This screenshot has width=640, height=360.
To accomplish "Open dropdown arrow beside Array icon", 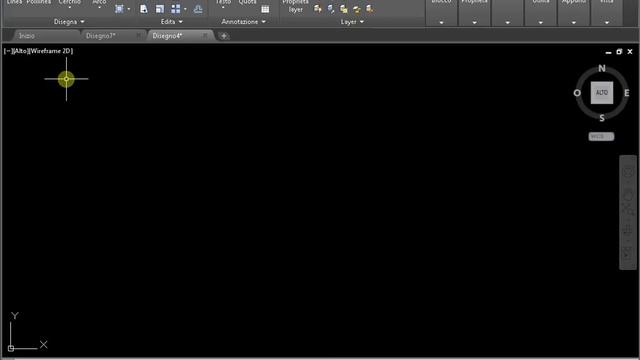I will 185,9.
